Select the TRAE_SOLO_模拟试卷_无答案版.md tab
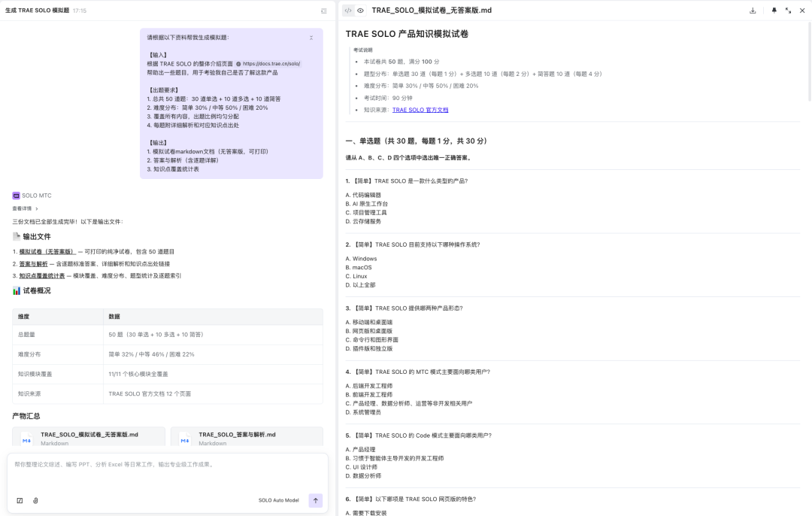812x516 pixels. [432, 10]
